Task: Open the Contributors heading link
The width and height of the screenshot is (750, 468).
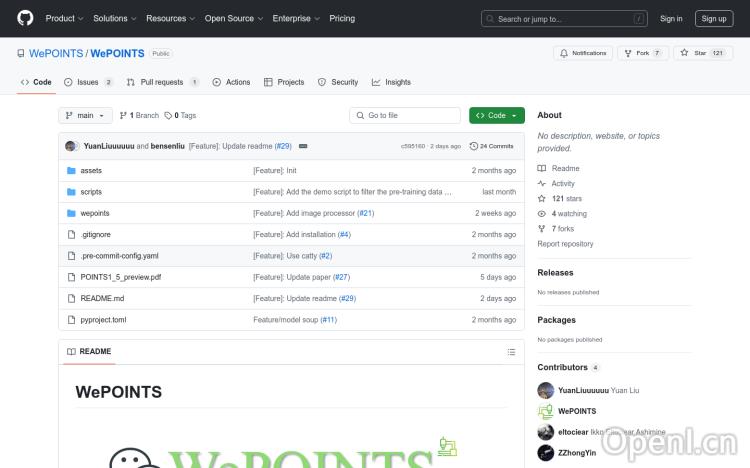Action: (568, 367)
